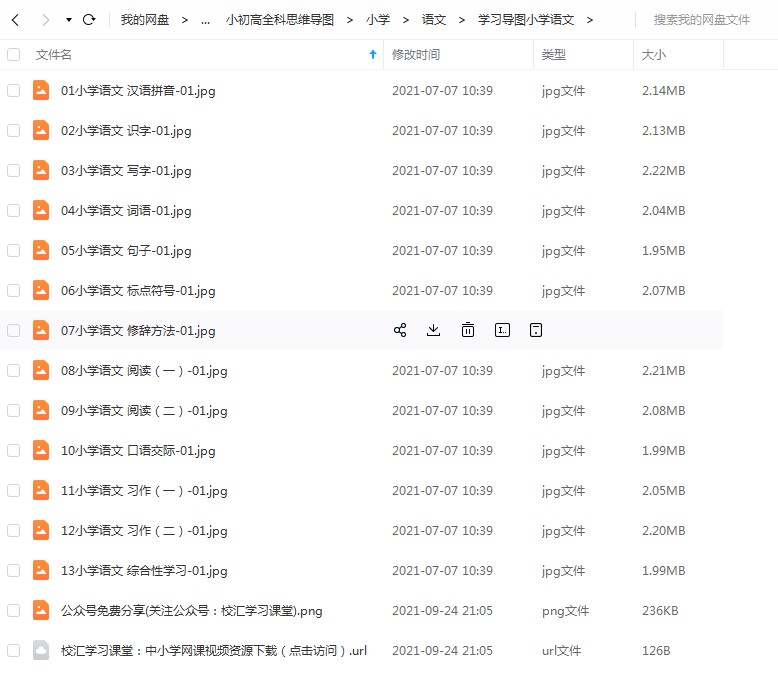Go forward using the right arrow
778x676 pixels.
[46, 20]
